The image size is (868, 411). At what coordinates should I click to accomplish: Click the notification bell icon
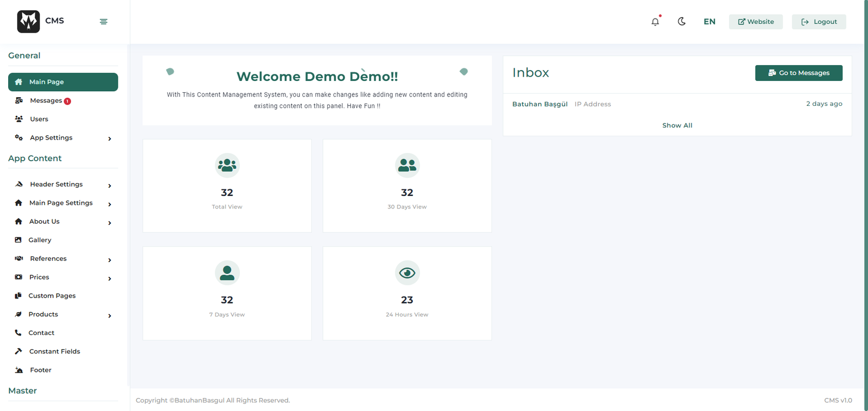tap(655, 22)
